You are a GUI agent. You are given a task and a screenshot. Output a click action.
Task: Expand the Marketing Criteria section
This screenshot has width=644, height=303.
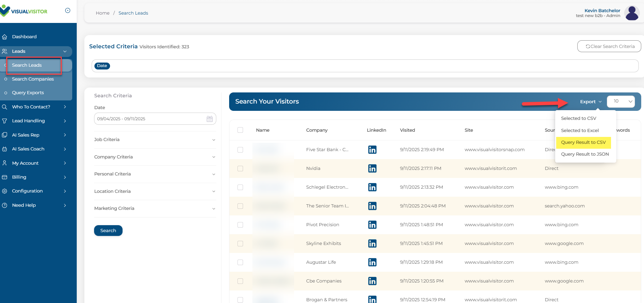click(155, 208)
